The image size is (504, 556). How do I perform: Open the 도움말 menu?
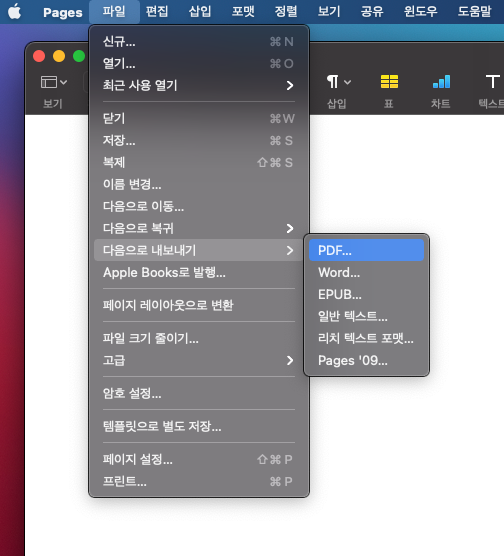[x=475, y=11]
